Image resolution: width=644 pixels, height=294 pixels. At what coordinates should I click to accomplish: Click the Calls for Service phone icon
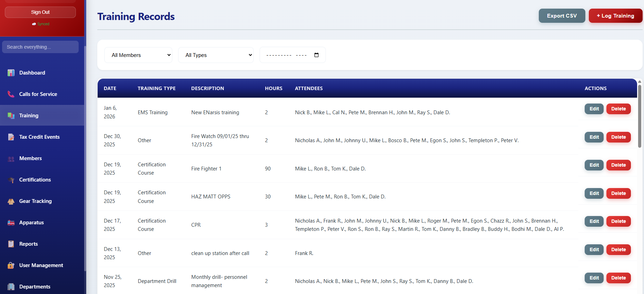tap(11, 94)
